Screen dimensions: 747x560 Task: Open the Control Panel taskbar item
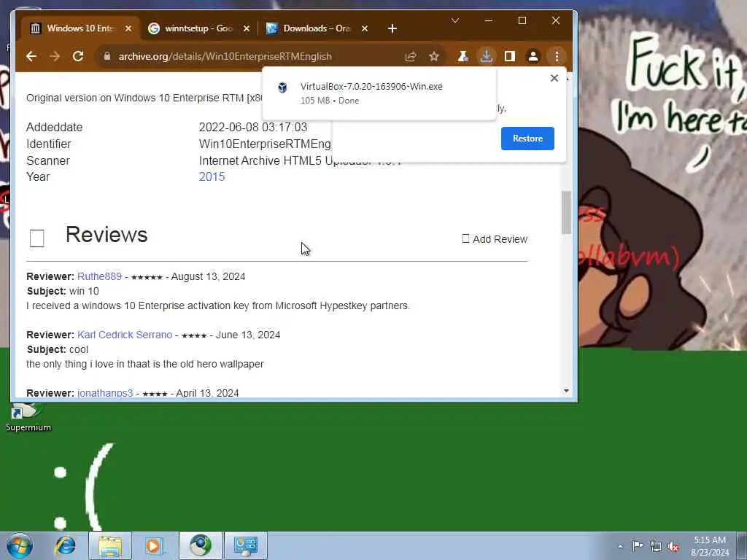click(246, 545)
